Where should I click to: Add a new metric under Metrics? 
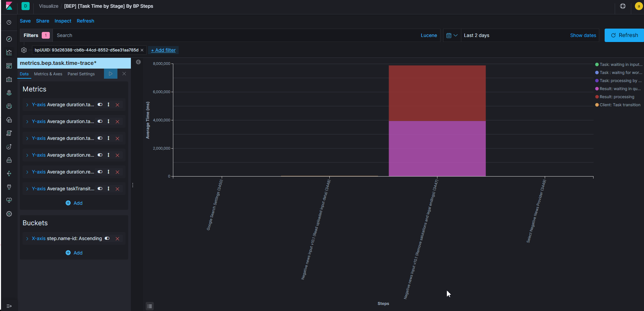tap(74, 203)
